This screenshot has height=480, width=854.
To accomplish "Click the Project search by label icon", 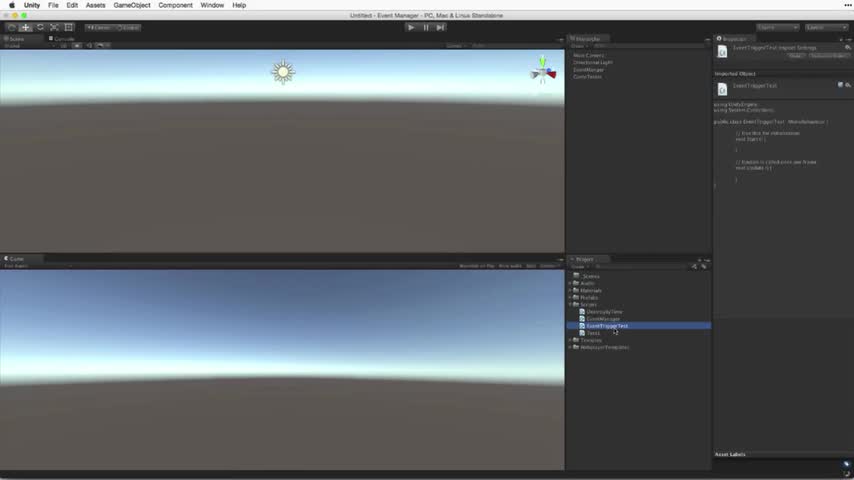I will click(x=704, y=266).
